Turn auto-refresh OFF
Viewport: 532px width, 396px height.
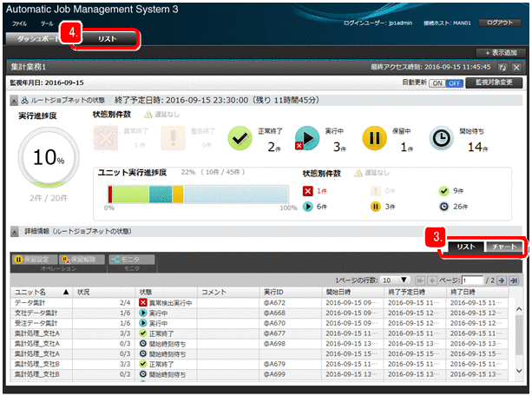tap(450, 82)
